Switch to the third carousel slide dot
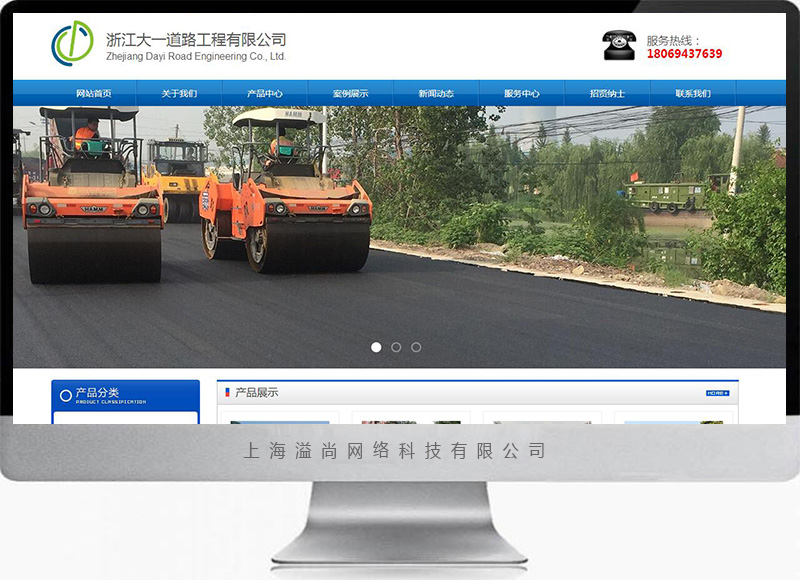 (x=416, y=347)
